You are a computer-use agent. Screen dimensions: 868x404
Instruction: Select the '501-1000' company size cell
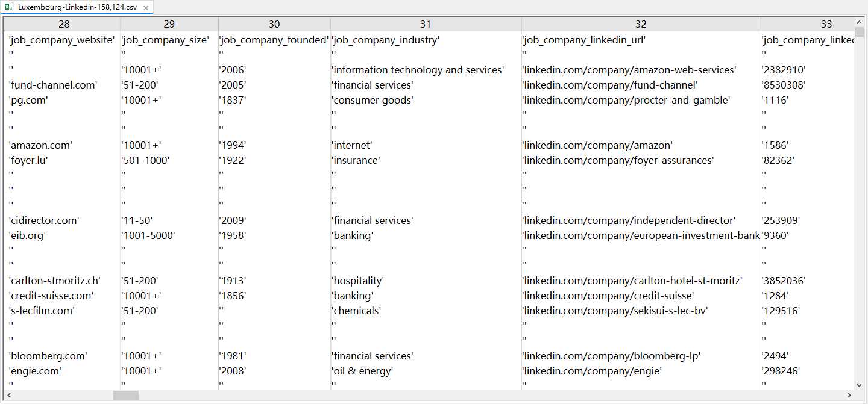(169, 160)
